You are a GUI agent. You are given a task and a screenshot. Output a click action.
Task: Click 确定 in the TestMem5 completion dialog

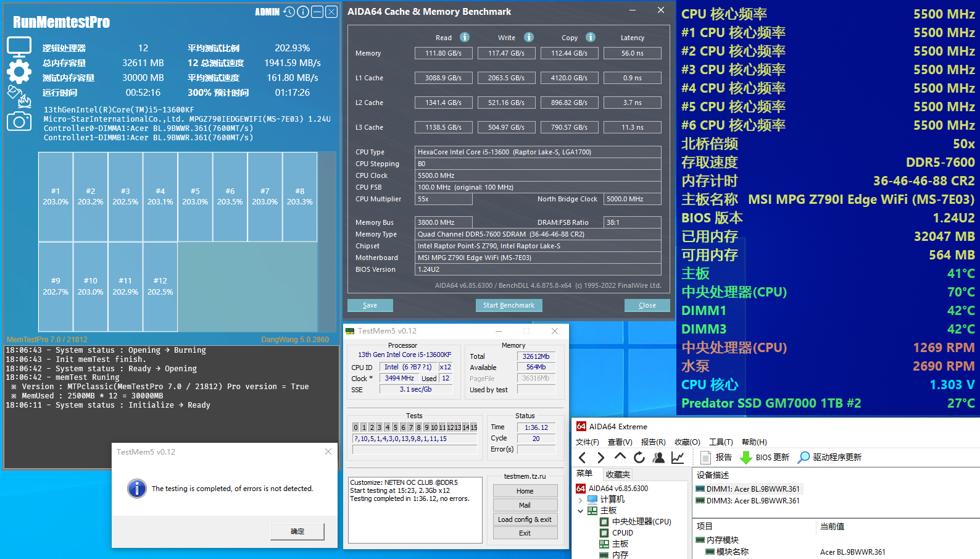click(x=297, y=531)
